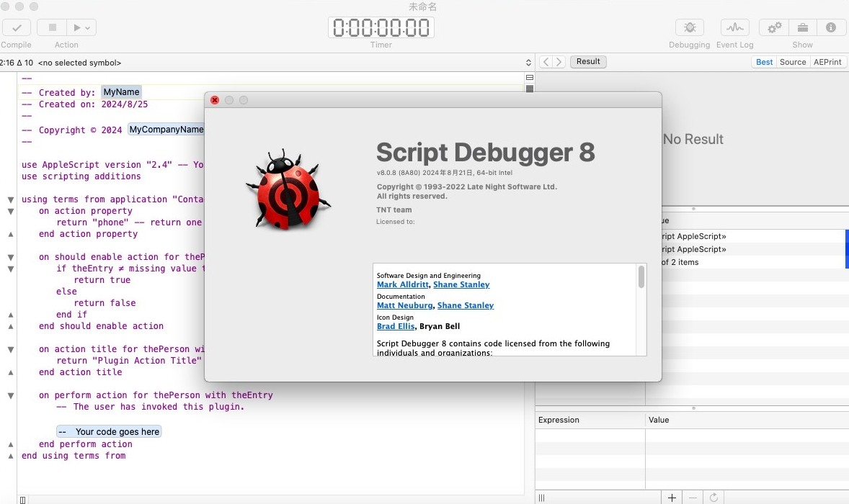Viewport: 849px width, 504px height.
Task: Click the version v8.0.8 text
Action: [x=445, y=173]
